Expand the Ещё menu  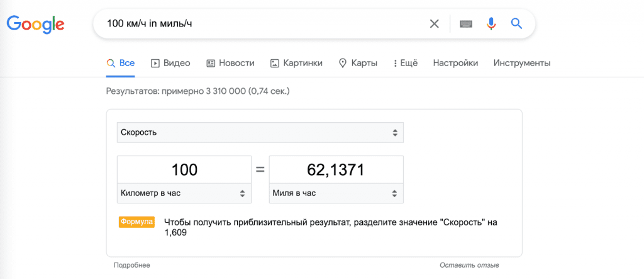(405, 63)
